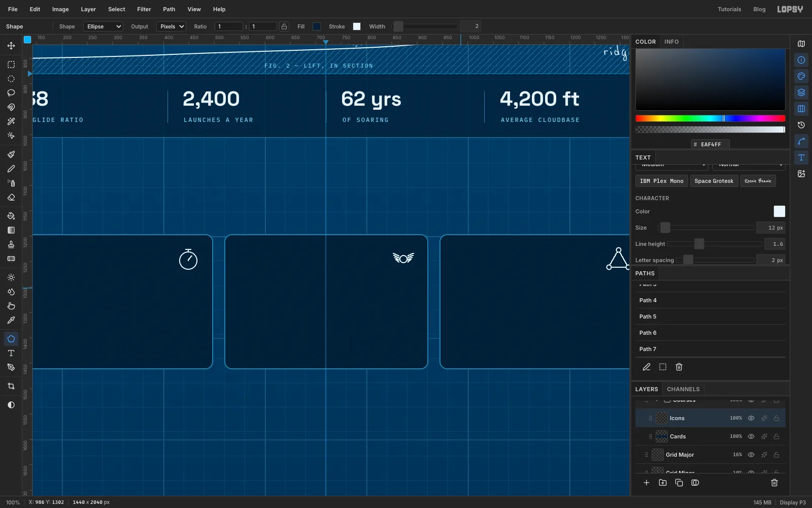This screenshot has height=508, width=812.
Task: Add a new layer with plus icon
Action: point(647,483)
